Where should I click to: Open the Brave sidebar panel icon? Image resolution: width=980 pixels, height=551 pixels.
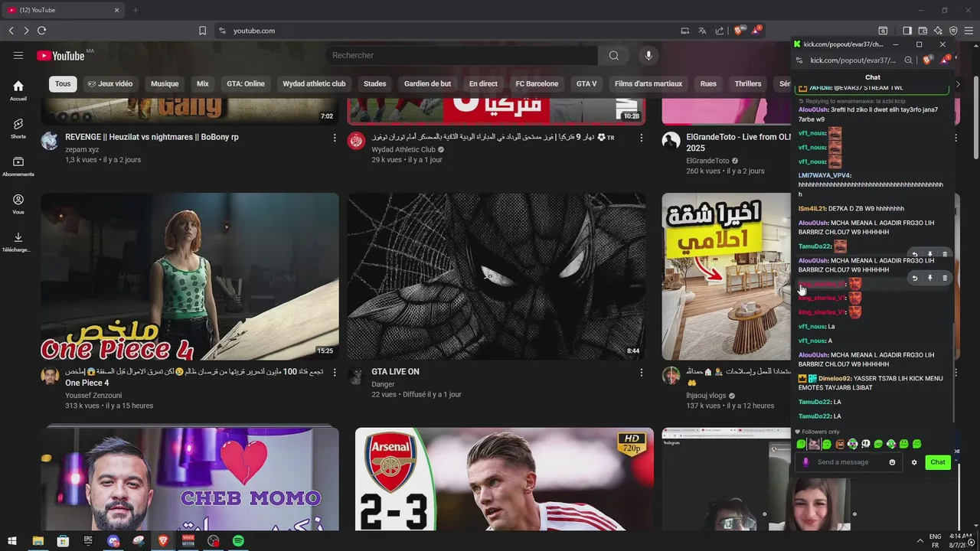pos(907,31)
